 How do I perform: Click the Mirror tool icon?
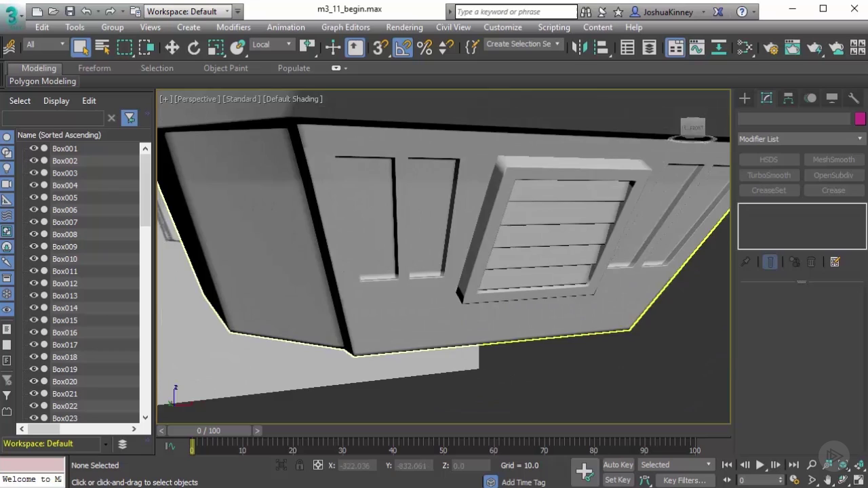click(x=578, y=47)
